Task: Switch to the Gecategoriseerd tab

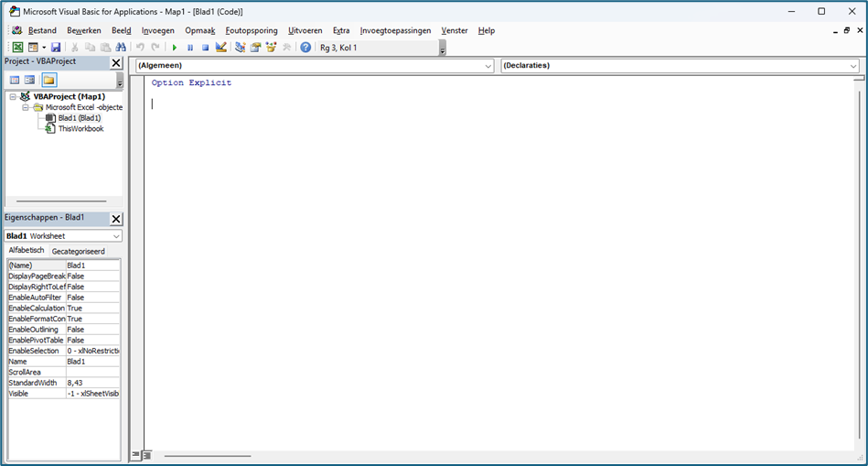Action: pos(78,251)
